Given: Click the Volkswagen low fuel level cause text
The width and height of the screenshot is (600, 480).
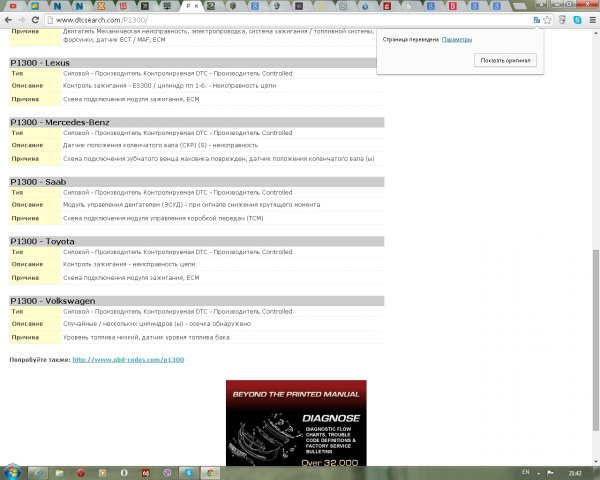Looking at the screenshot, I should (x=146, y=338).
